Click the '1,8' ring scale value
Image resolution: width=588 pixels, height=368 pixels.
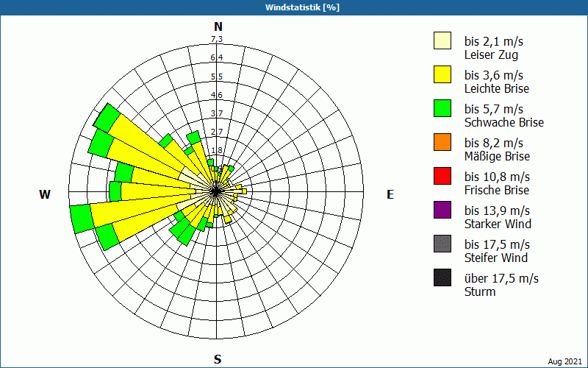click(217, 150)
